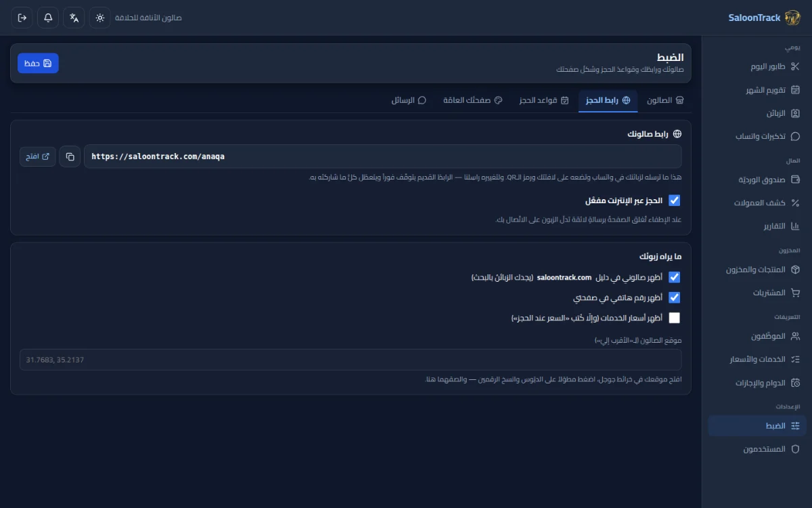
Task: Open تقويم الشهر in sidebar
Action: (757, 90)
